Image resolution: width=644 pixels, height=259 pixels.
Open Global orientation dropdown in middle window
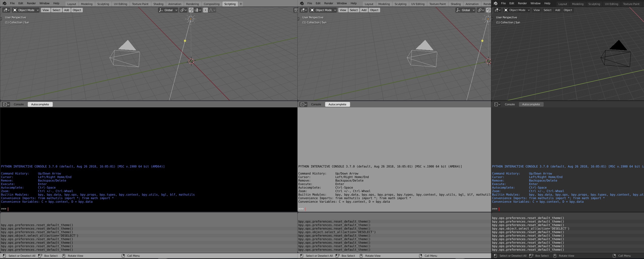point(465,10)
